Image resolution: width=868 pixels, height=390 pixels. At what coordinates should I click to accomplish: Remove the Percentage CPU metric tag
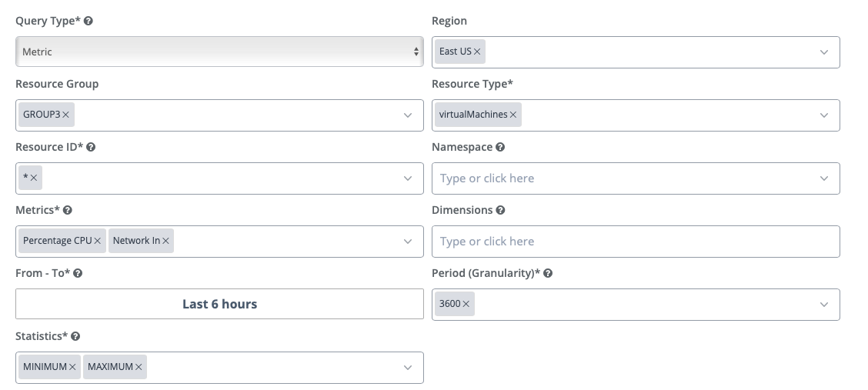tap(98, 241)
